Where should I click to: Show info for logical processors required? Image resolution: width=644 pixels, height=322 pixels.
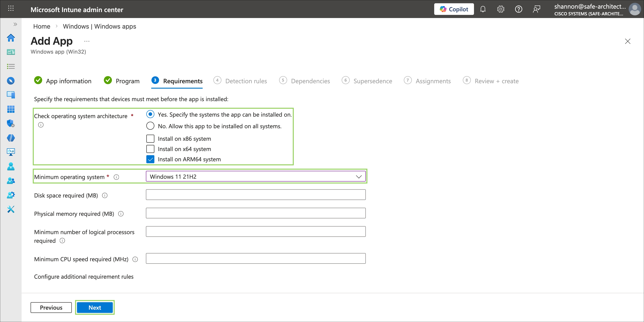click(62, 241)
